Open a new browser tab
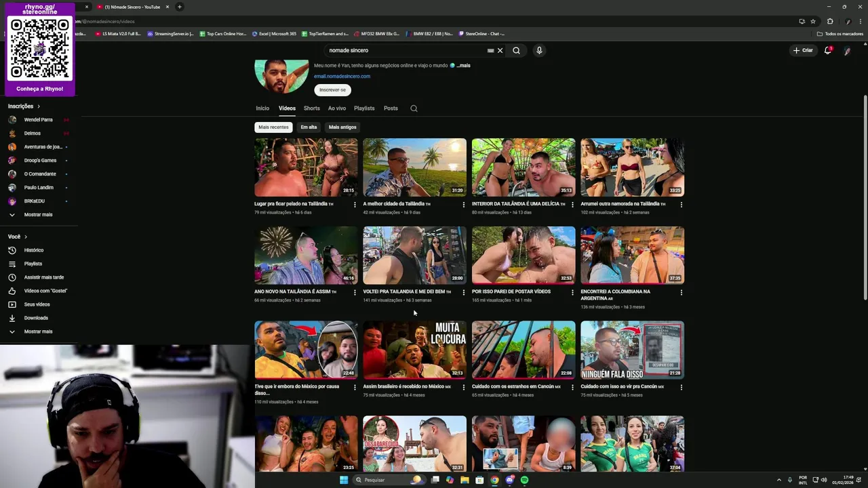This screenshot has height=488, width=868. click(180, 7)
